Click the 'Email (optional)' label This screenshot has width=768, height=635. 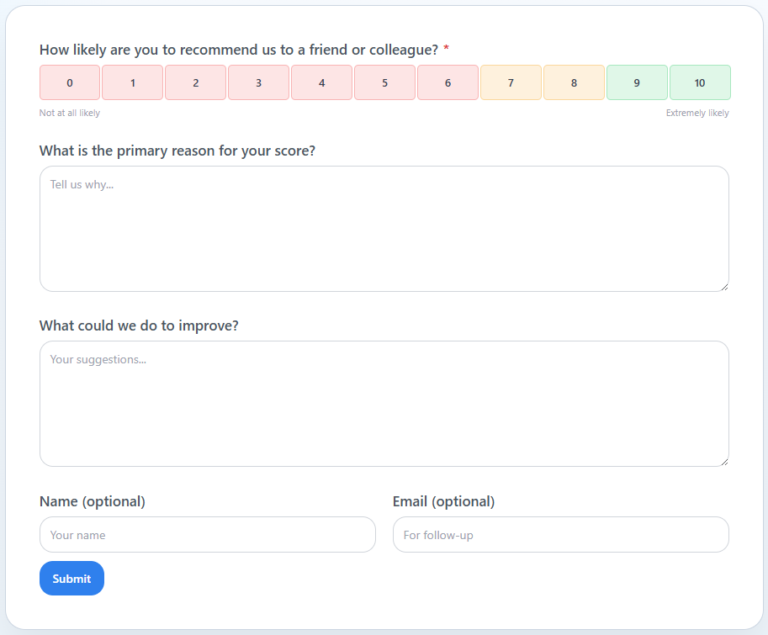tap(444, 501)
